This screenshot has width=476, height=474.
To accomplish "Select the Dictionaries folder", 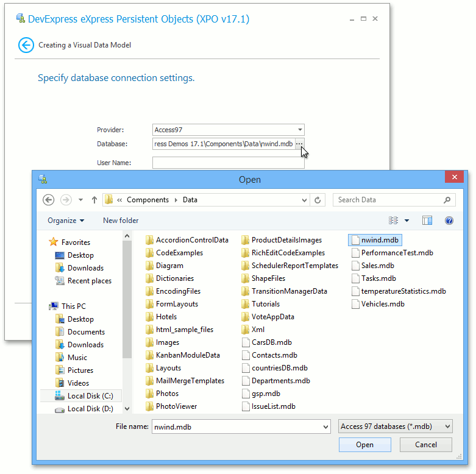I will (x=169, y=278).
